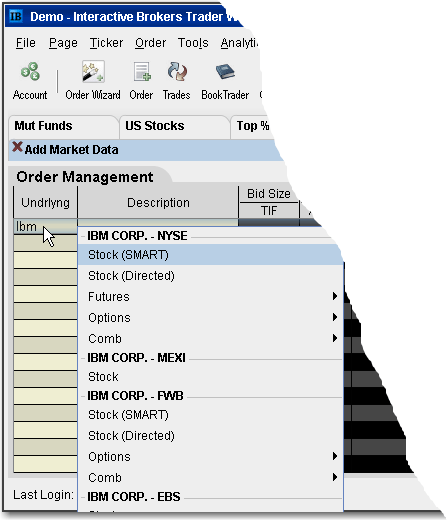Click the TIF column header

click(269, 211)
